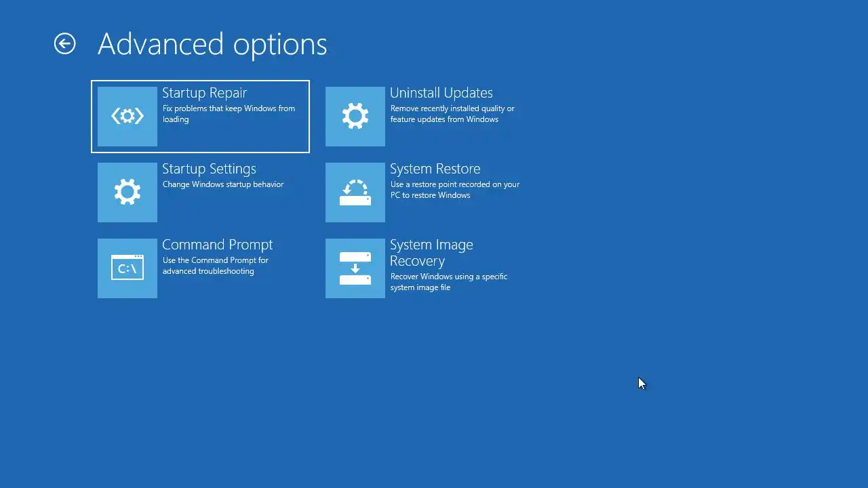Select the Startup Settings title

(209, 169)
